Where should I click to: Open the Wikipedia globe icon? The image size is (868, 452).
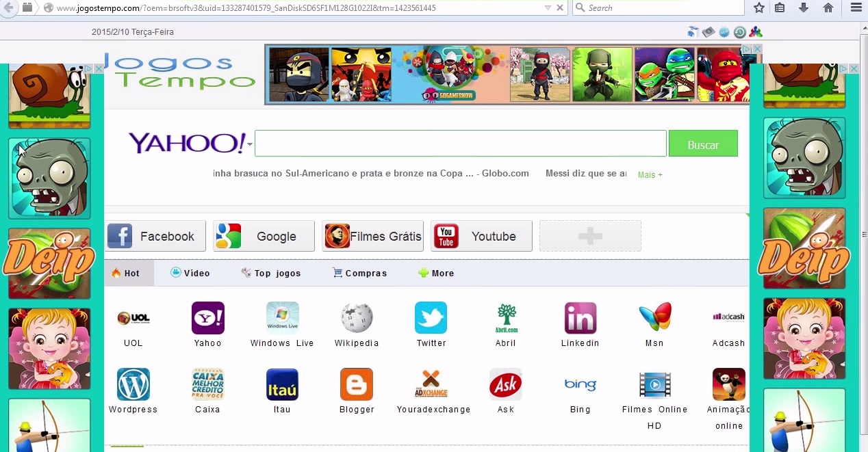coord(357,318)
